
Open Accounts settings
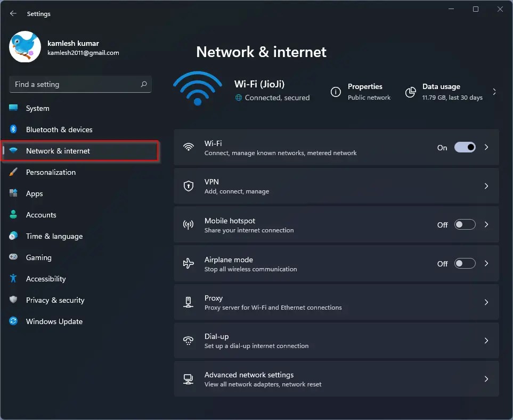[80, 215]
